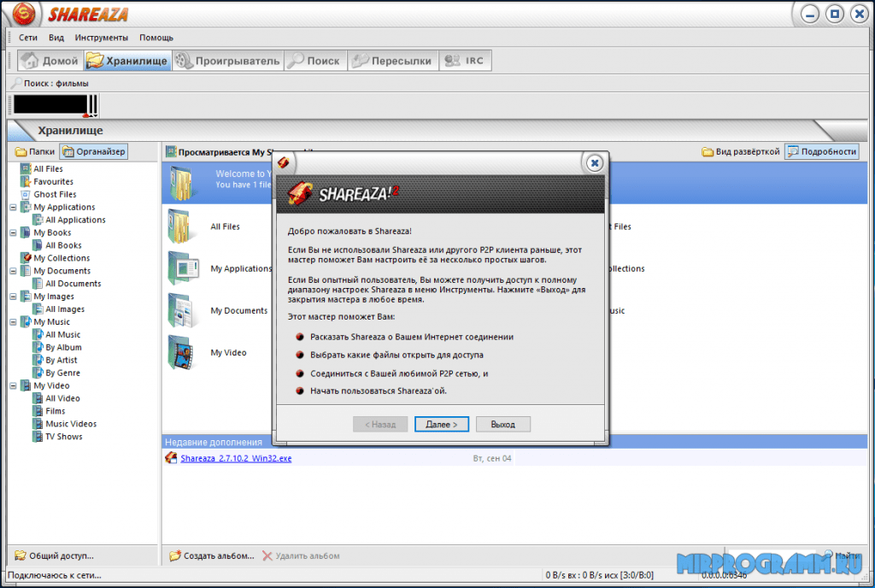The width and height of the screenshot is (875, 588).
Task: Collapse the My Images tree node
Action: [x=13, y=297]
